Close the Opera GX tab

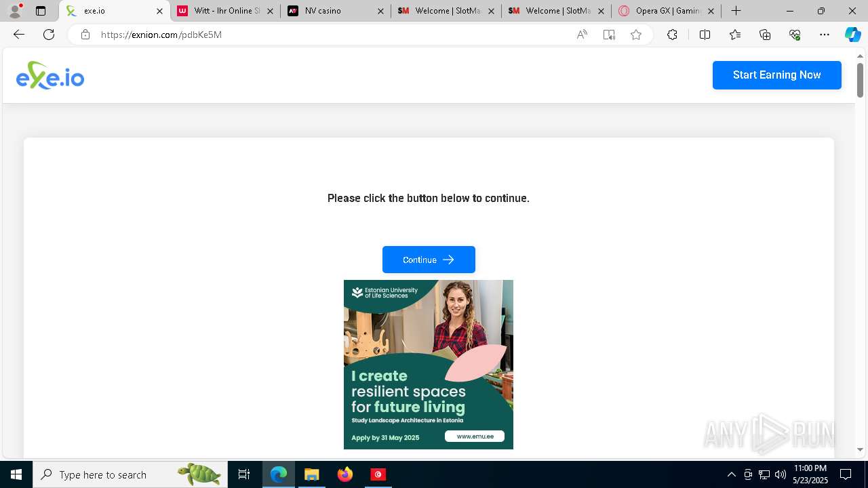tap(711, 11)
